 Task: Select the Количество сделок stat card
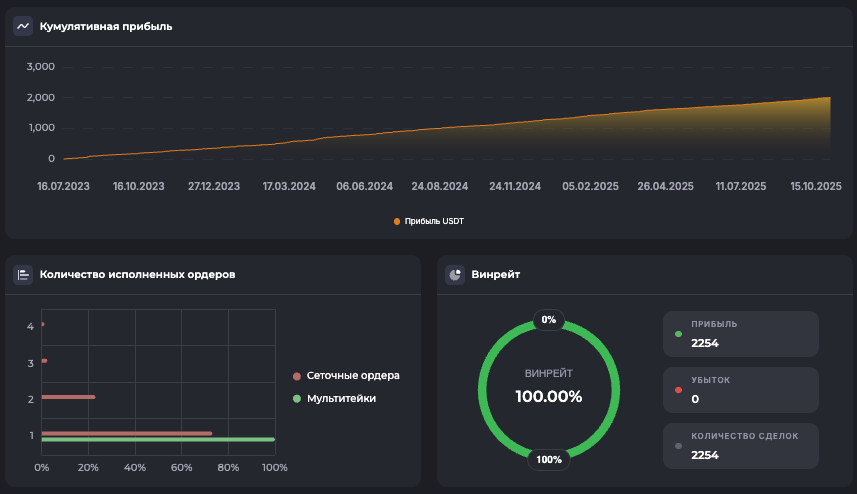pyautogui.click(x=740, y=446)
